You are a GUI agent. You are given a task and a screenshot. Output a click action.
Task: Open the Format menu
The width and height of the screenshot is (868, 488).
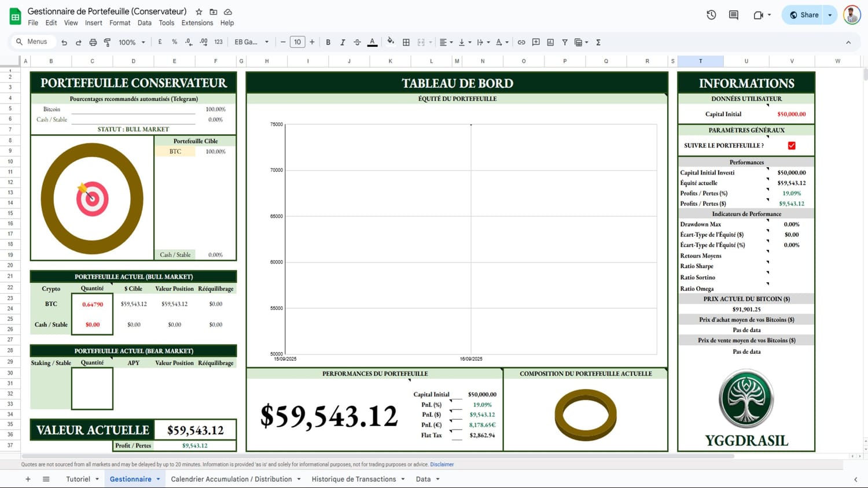click(120, 23)
